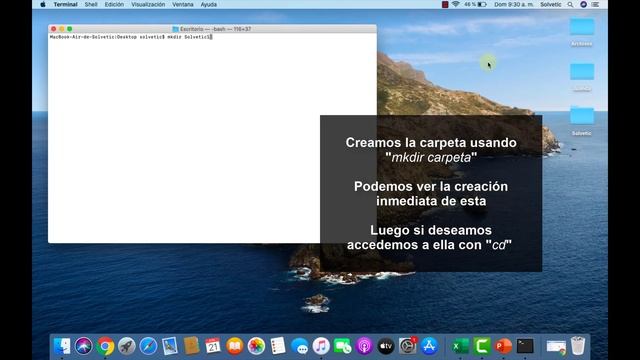Open the Visualización menu
The image size is (640, 360).
[x=148, y=4]
